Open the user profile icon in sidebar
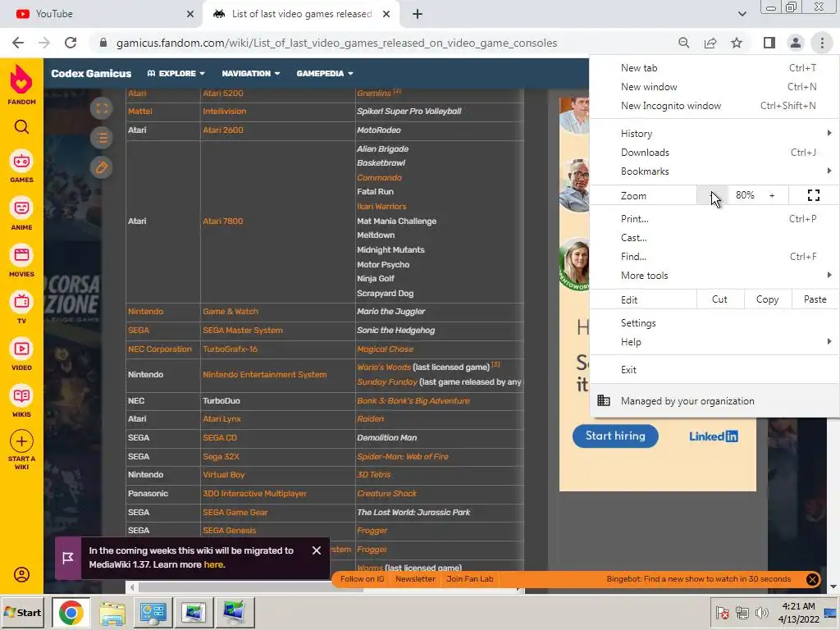This screenshot has height=630, width=840. [x=21, y=575]
